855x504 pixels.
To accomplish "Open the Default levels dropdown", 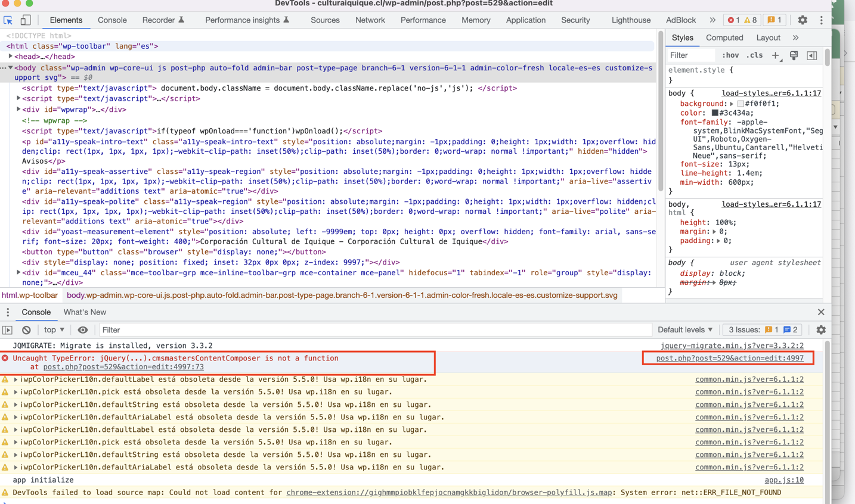I will 685,330.
